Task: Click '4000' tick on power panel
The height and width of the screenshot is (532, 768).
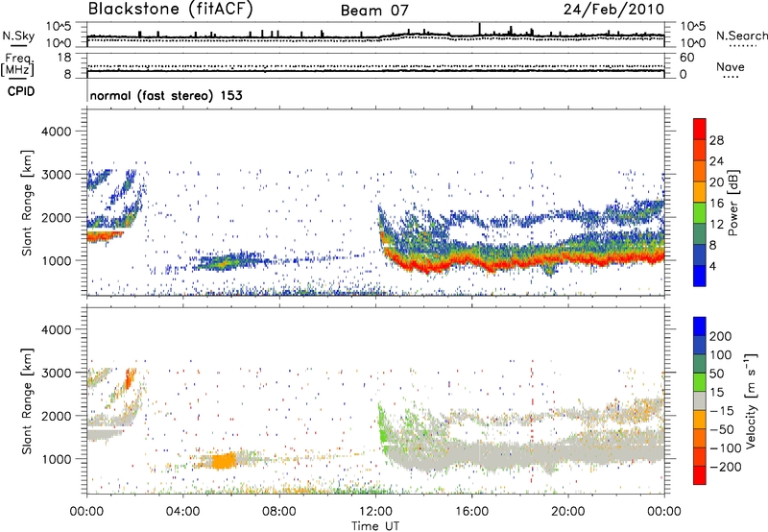Action: (56, 131)
